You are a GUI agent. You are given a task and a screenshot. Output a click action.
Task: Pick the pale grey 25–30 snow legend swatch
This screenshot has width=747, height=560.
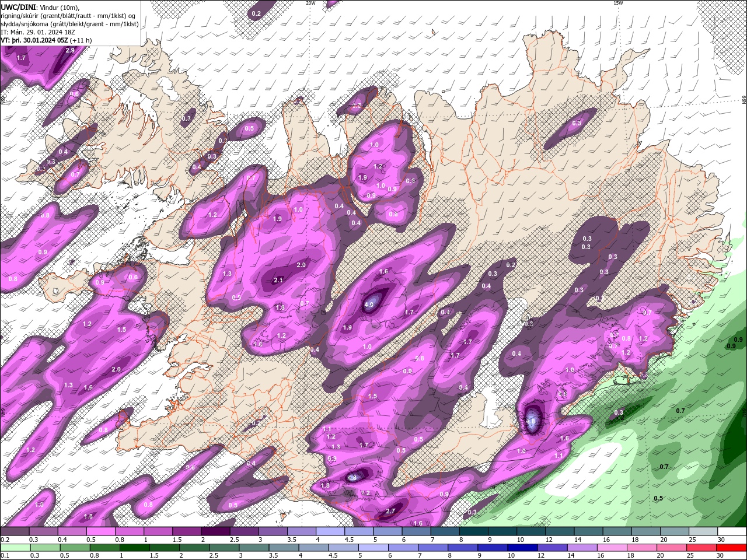[x=703, y=531]
